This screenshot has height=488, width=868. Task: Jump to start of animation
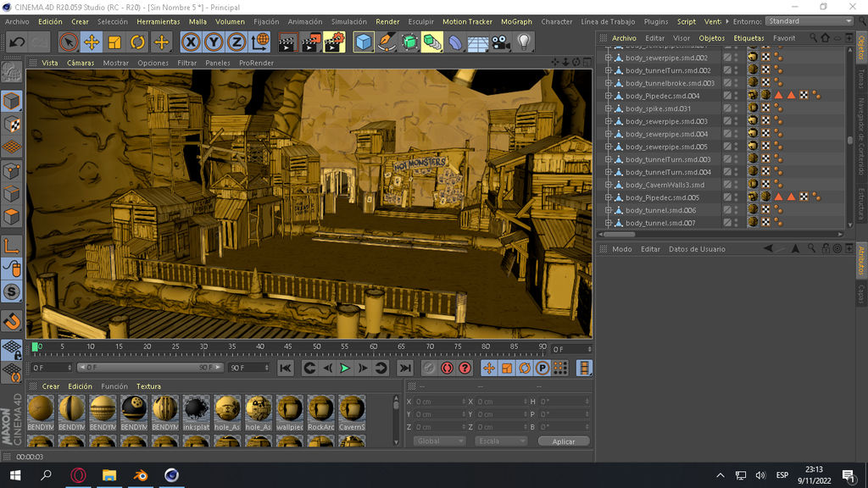(x=286, y=368)
